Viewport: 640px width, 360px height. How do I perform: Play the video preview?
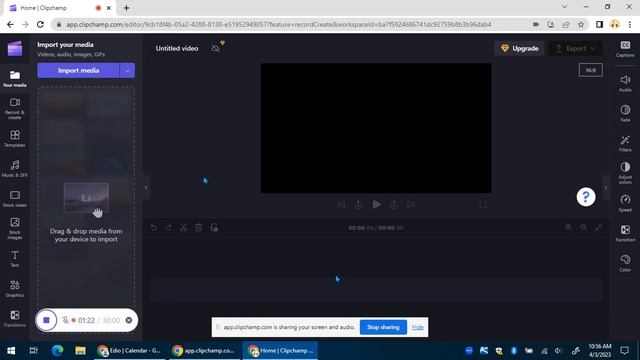(x=376, y=204)
